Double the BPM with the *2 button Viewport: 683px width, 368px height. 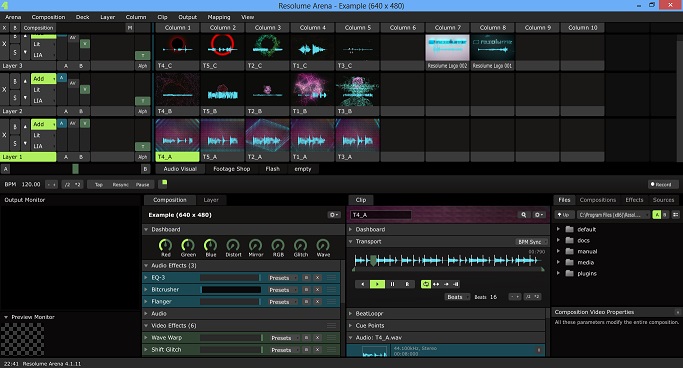(78, 185)
